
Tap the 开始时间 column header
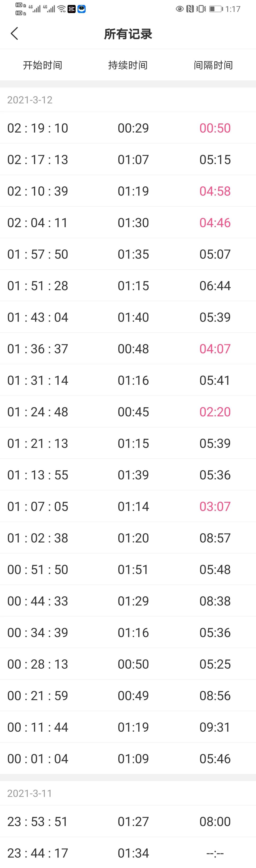pyautogui.click(x=42, y=65)
